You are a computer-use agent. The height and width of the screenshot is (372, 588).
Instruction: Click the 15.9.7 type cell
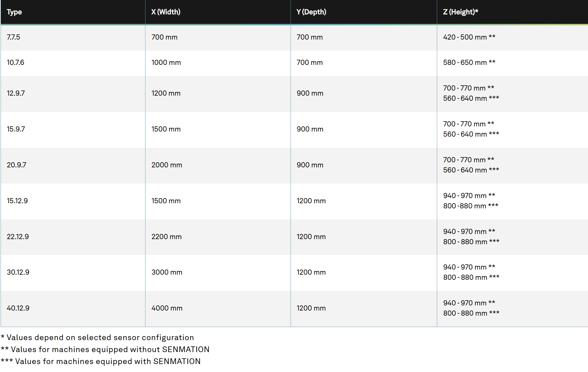click(x=73, y=130)
